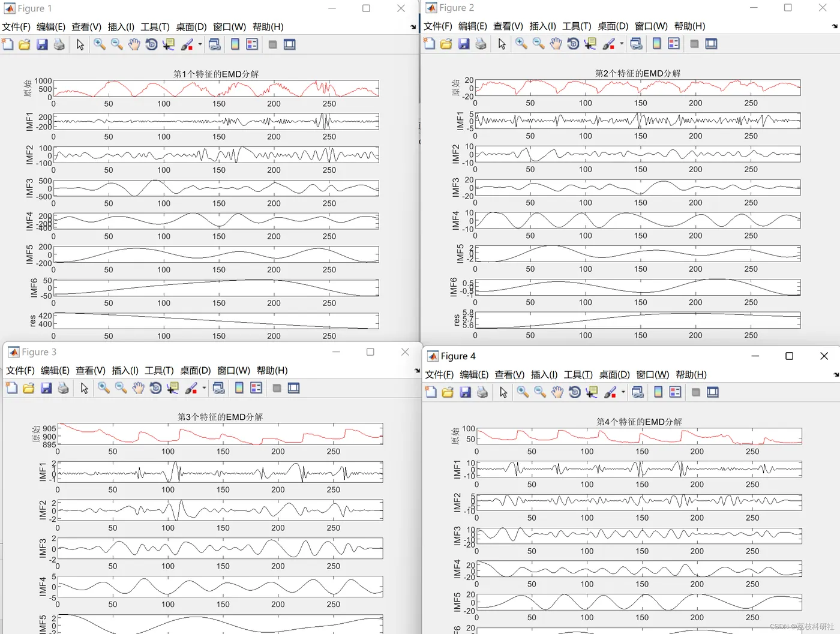Hide plot tools icon in Figure 4

coord(696,392)
